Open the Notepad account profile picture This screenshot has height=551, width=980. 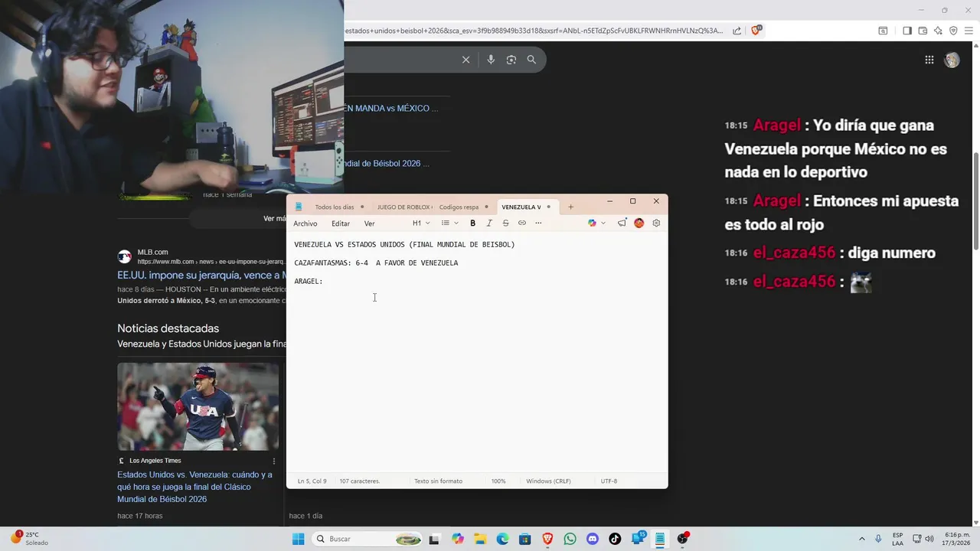click(639, 223)
